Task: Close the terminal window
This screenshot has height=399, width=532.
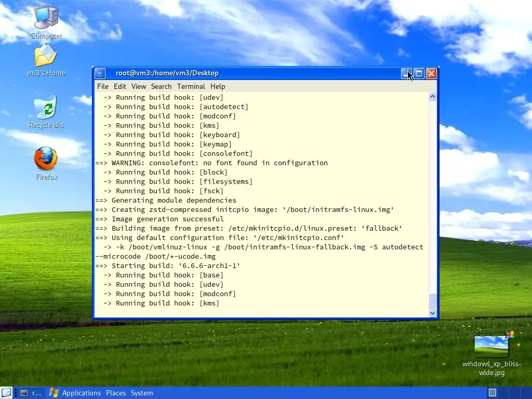Action: pos(431,74)
